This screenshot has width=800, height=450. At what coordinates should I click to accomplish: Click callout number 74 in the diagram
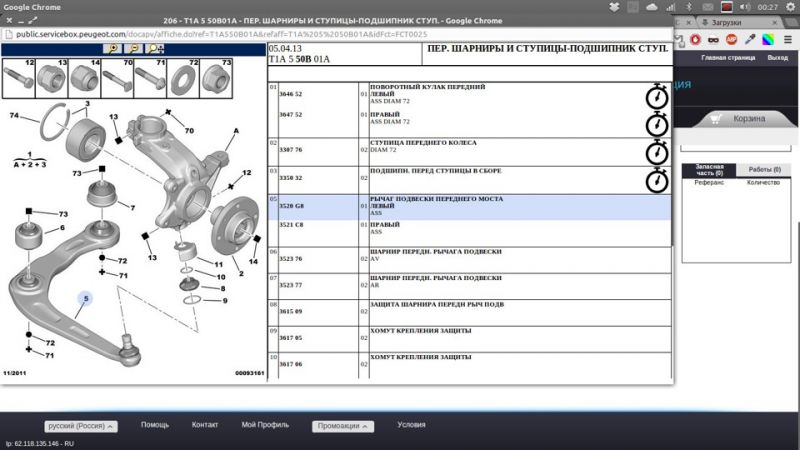14,115
